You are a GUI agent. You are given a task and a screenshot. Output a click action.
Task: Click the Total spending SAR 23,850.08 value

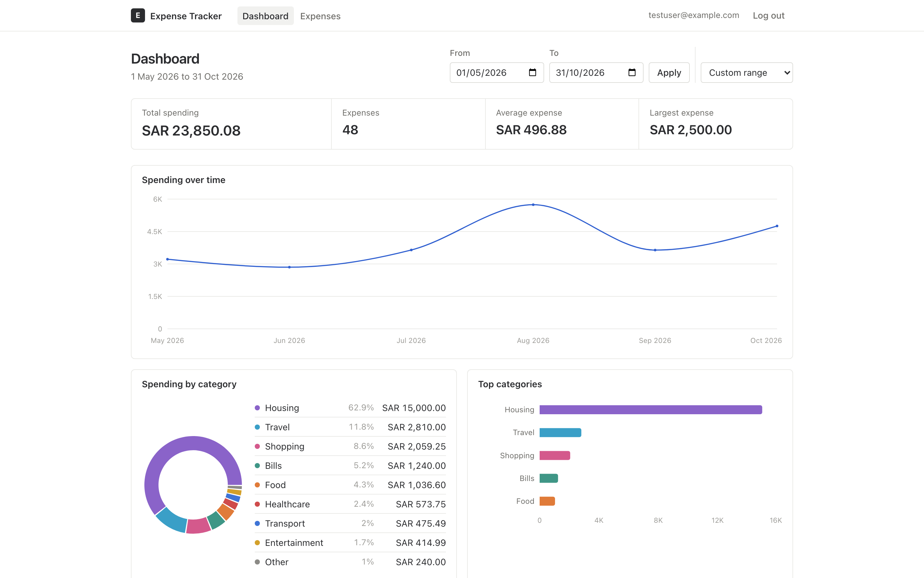[x=191, y=131]
